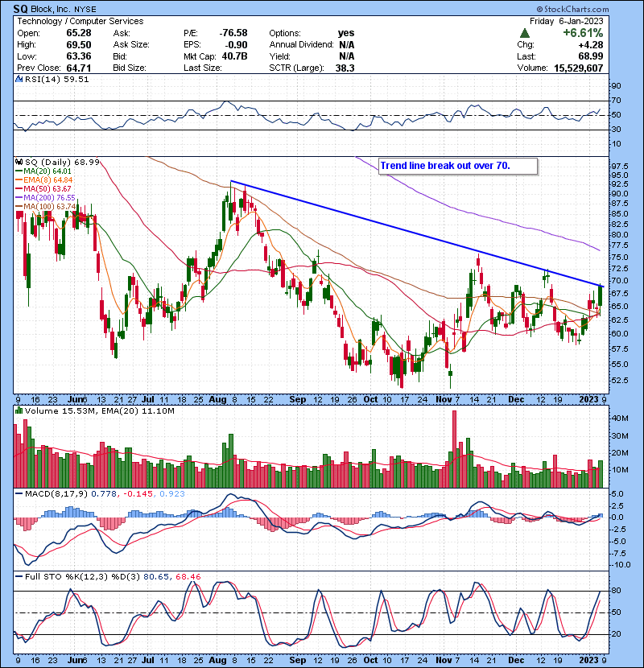Viewport: 644px width, 668px height.
Task: Click the Open value 65.28
Action: [x=78, y=33]
